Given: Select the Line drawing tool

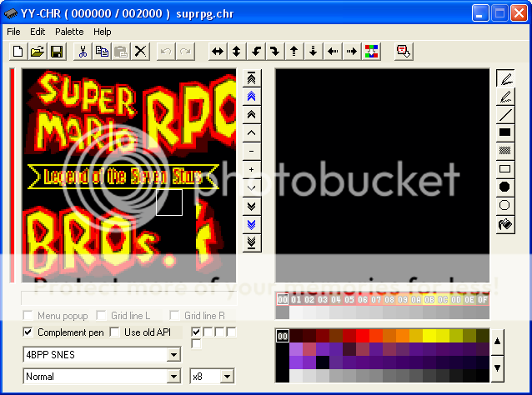Looking at the screenshot, I should point(505,115).
